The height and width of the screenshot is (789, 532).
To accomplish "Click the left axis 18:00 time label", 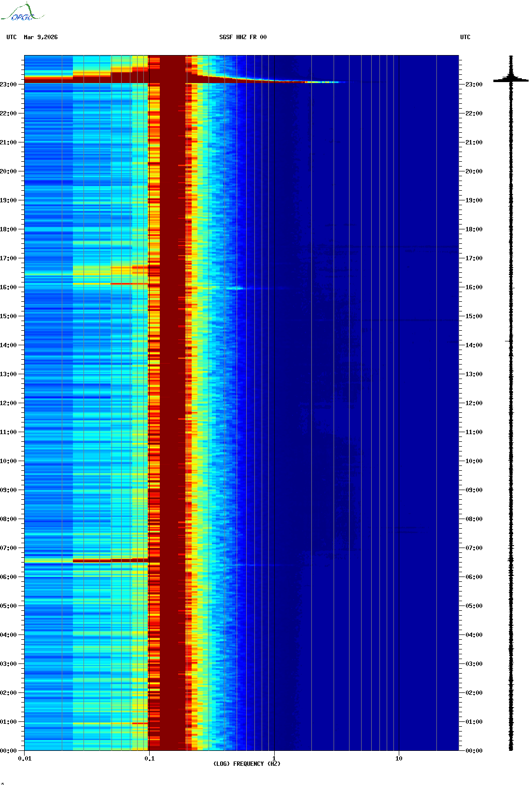I will pyautogui.click(x=8, y=229).
